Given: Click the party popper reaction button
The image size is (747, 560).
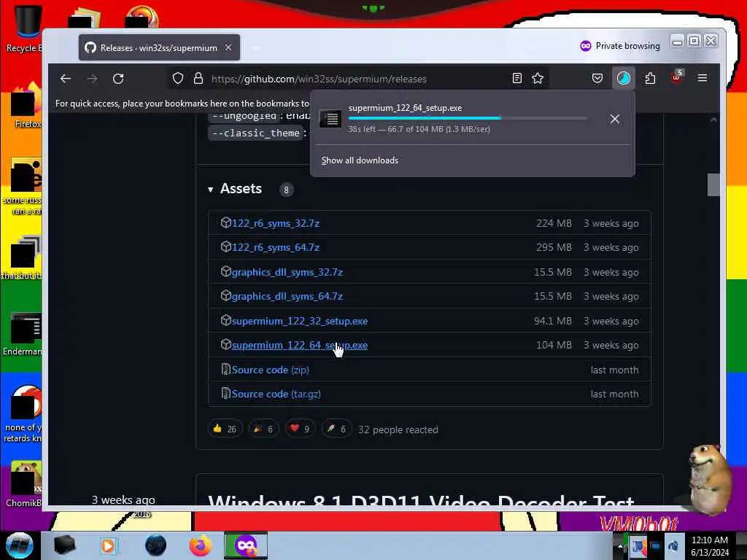Looking at the screenshot, I should (263, 429).
